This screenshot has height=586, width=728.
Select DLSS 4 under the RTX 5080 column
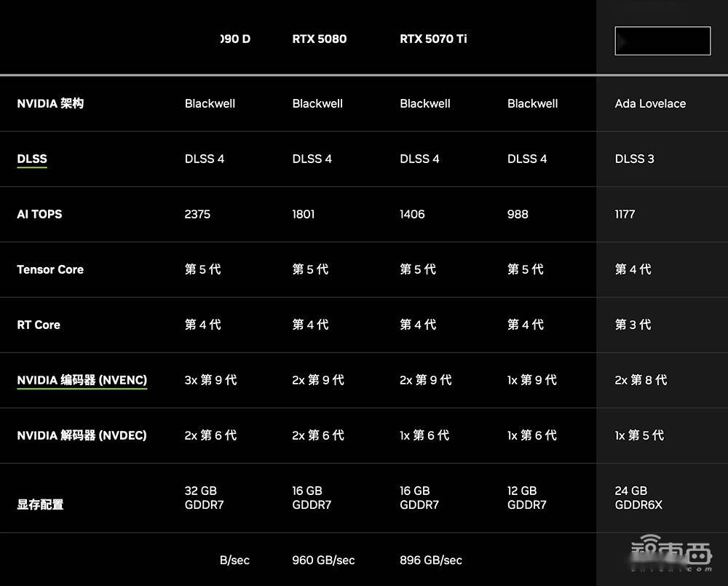312,159
